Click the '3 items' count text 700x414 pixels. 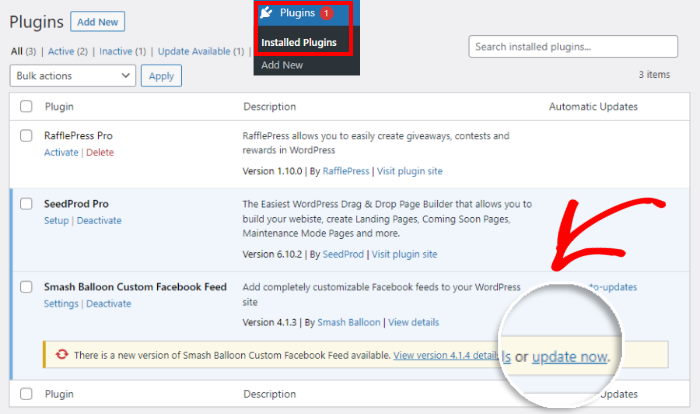pos(654,75)
